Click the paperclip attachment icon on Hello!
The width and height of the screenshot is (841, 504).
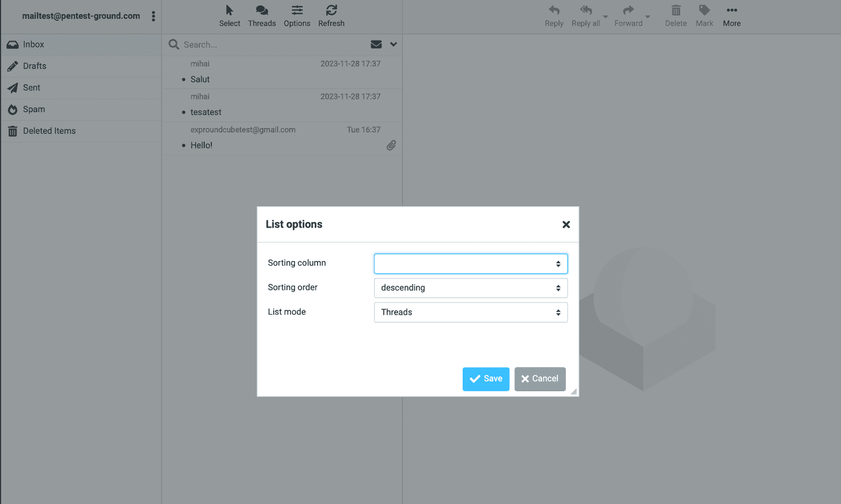click(x=391, y=146)
